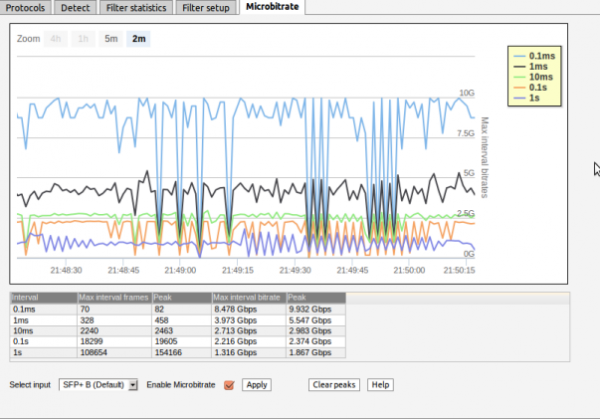Open Help for Microbitrate
Image resolution: width=600 pixels, height=420 pixels.
pyautogui.click(x=379, y=385)
